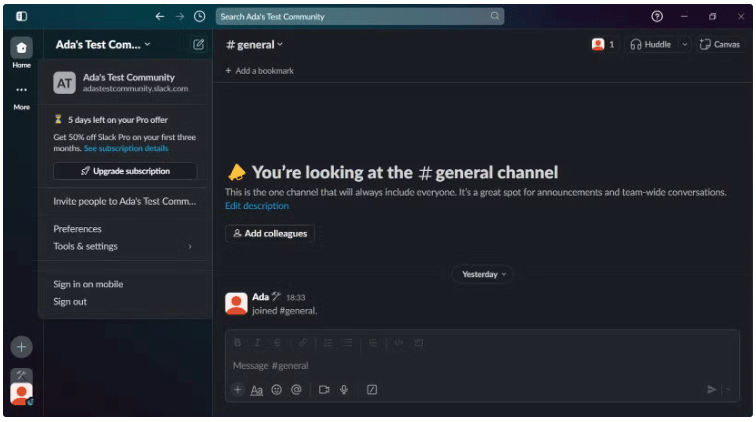Click the '5 days left on your Pro offer' text
This screenshot has width=756, height=422.
click(x=118, y=120)
